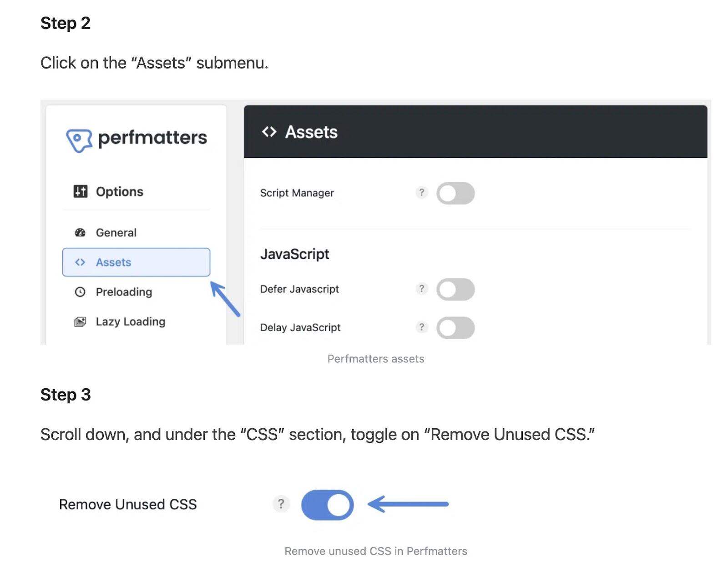Click the Assets header code icon
This screenshot has height=572, width=728.
269,132
